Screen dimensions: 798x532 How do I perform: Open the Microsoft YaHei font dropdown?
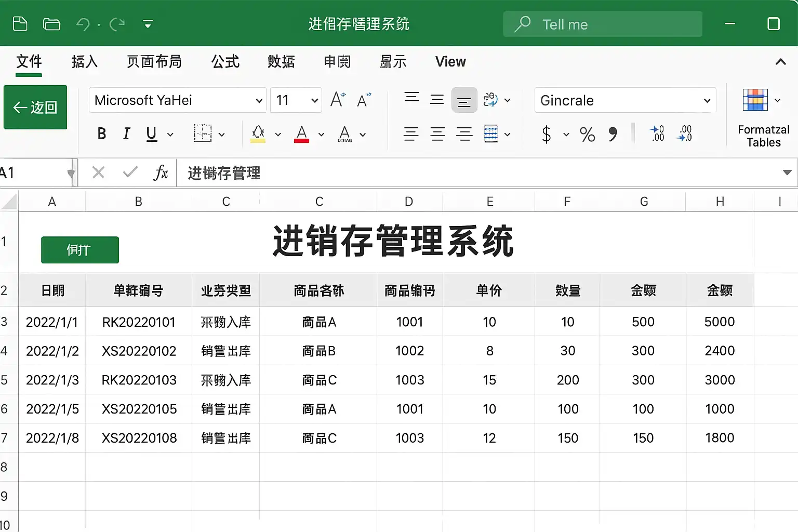[177, 100]
